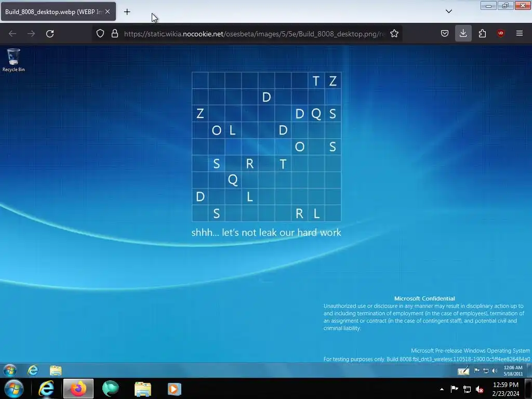Image resolution: width=532 pixels, height=399 pixels.
Task: Open Windows Explorer from the taskbar
Action: (x=142, y=389)
